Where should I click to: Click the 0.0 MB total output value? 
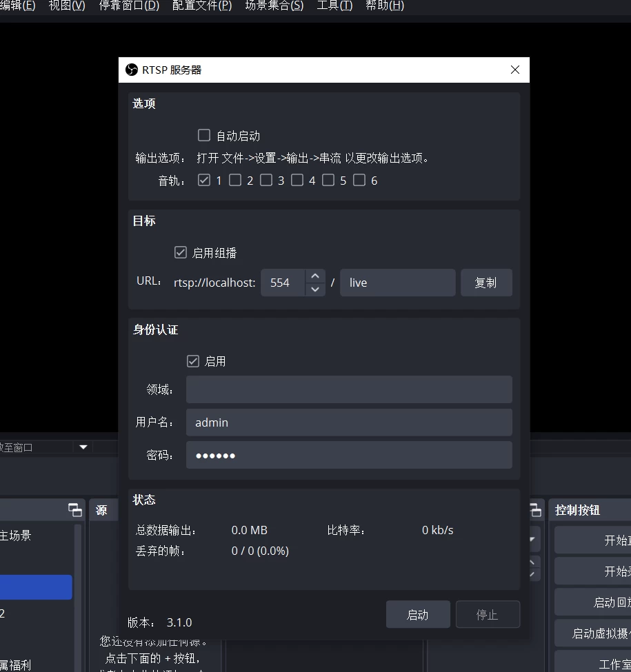click(x=250, y=530)
